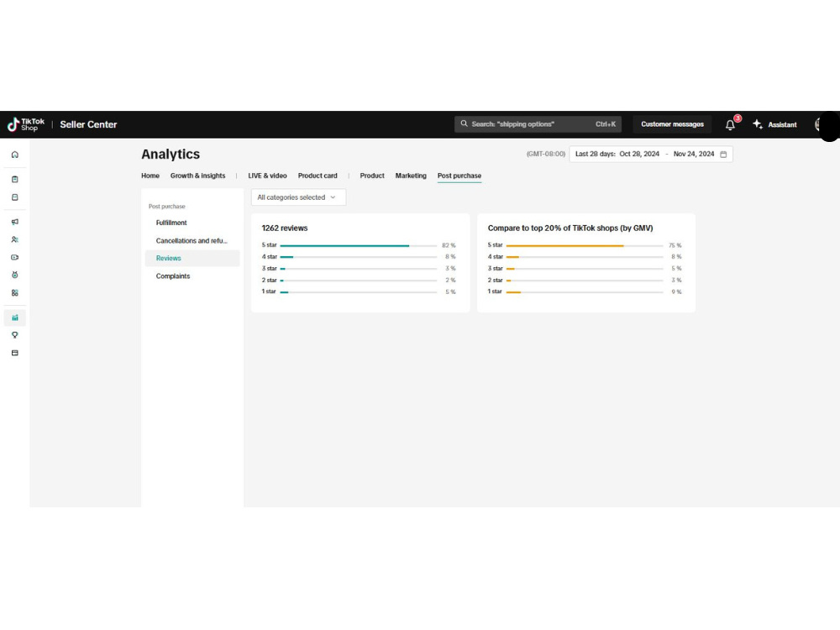Screen dimensions: 840x630
Task: Click the 1262 reviews heading
Action: click(x=285, y=228)
